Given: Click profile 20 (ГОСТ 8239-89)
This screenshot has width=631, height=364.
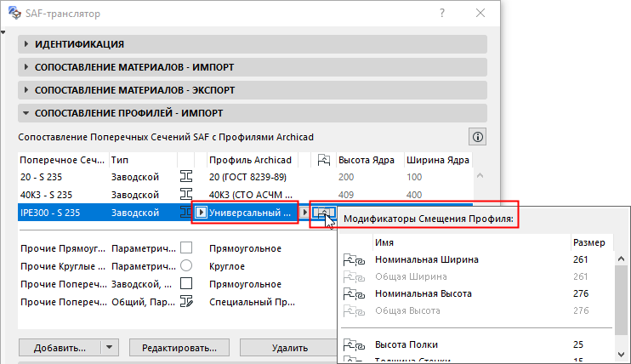Looking at the screenshot, I should point(247,177).
